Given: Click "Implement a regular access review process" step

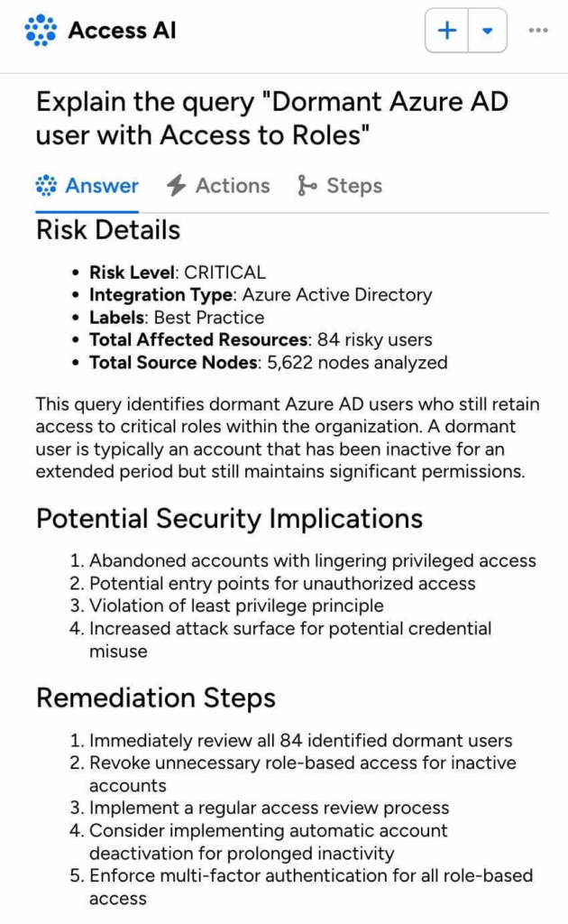Looking at the screenshot, I should [269, 808].
